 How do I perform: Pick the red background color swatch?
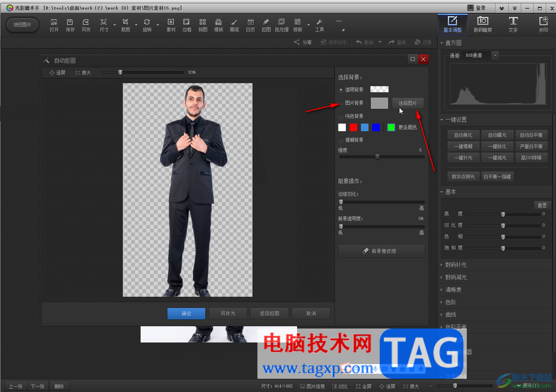tap(353, 127)
